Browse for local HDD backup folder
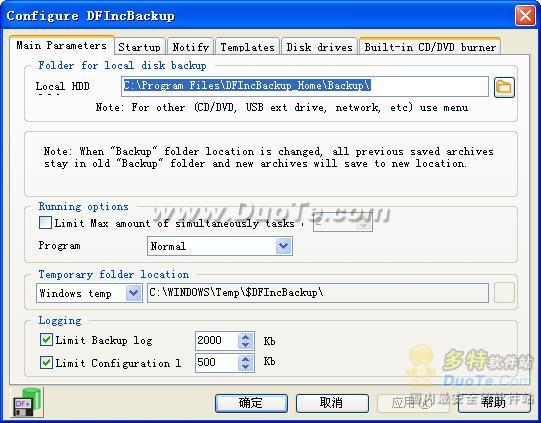This screenshot has width=541, height=423. [x=504, y=87]
